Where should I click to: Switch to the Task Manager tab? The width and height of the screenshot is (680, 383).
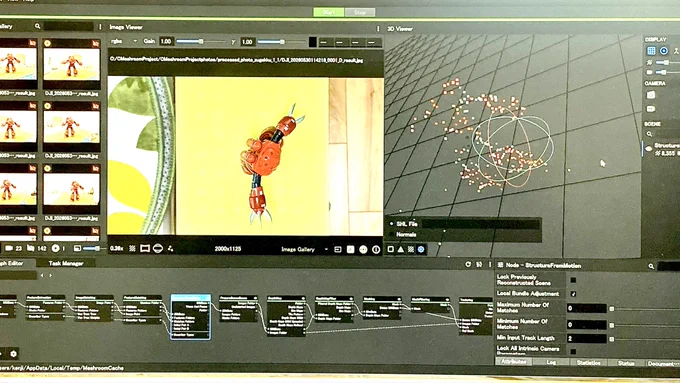(66, 263)
